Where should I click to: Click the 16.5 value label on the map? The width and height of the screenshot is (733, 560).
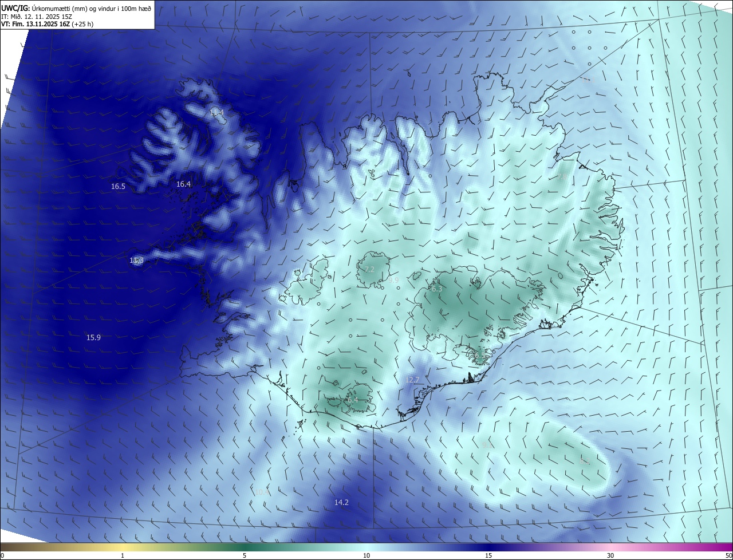pyautogui.click(x=118, y=187)
